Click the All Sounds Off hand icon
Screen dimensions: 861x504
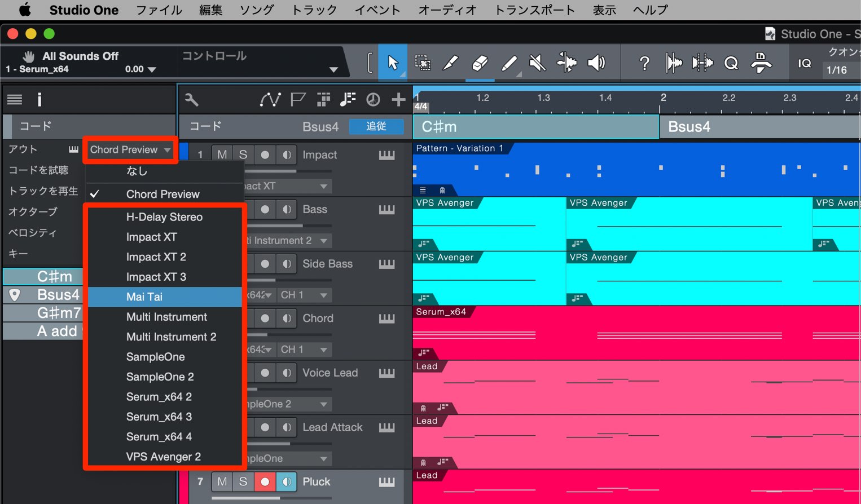pyautogui.click(x=29, y=56)
